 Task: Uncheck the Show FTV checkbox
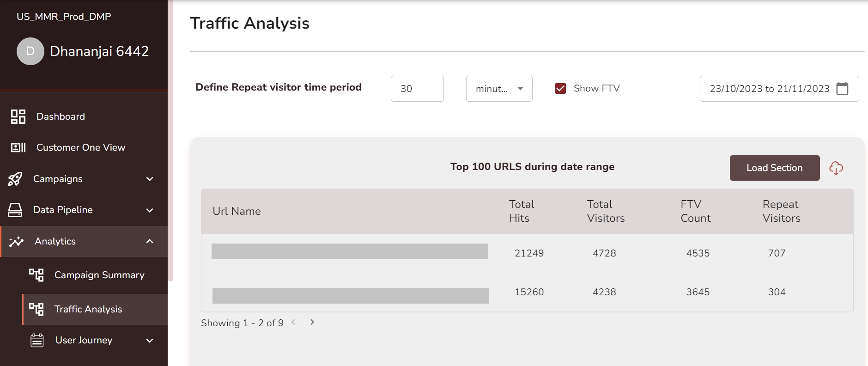coord(560,88)
